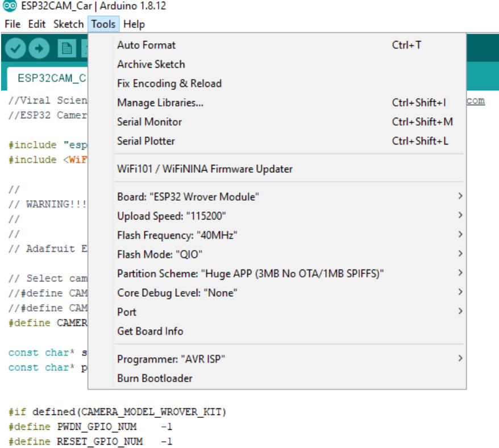Open the Serial Monitor
This screenshot has width=499, height=448.
pos(149,122)
